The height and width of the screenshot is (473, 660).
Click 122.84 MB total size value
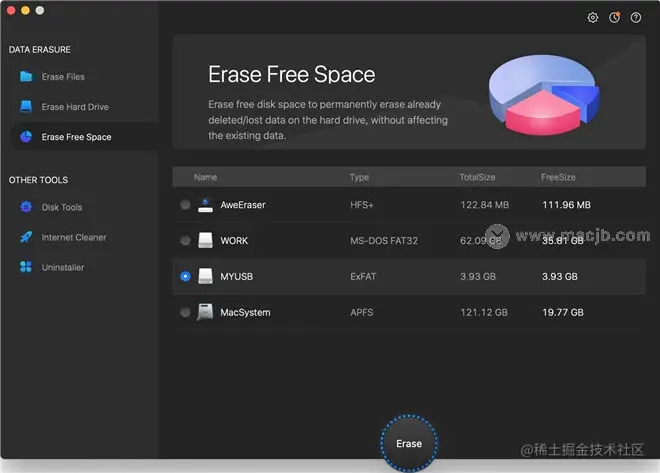[484, 205]
